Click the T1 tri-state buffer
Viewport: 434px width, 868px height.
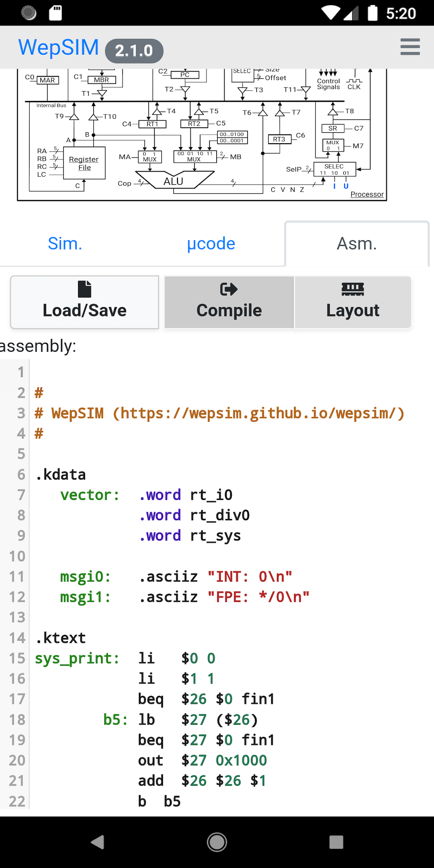click(x=102, y=94)
